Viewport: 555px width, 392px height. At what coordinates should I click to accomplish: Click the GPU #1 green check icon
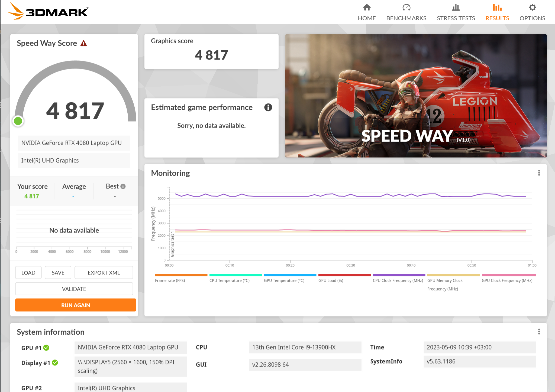click(46, 348)
